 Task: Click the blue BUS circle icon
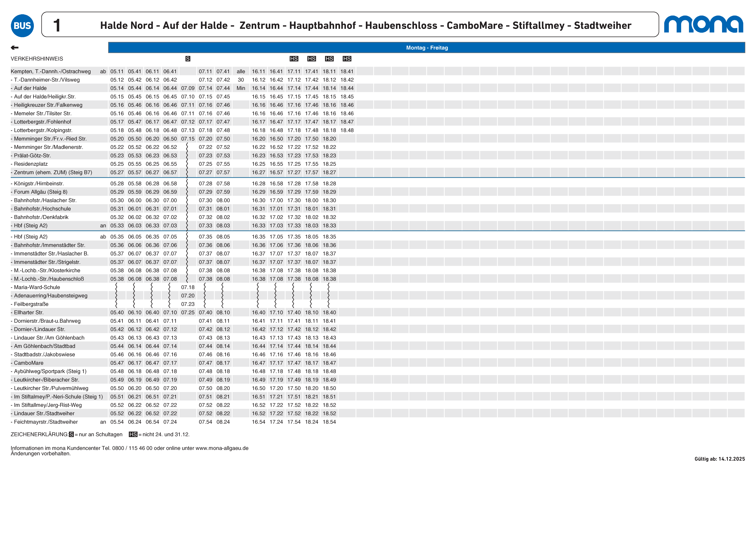point(22,26)
